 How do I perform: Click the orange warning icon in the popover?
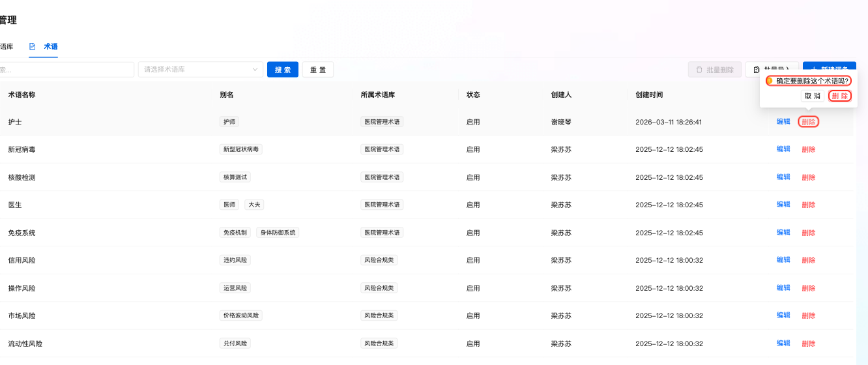point(770,81)
